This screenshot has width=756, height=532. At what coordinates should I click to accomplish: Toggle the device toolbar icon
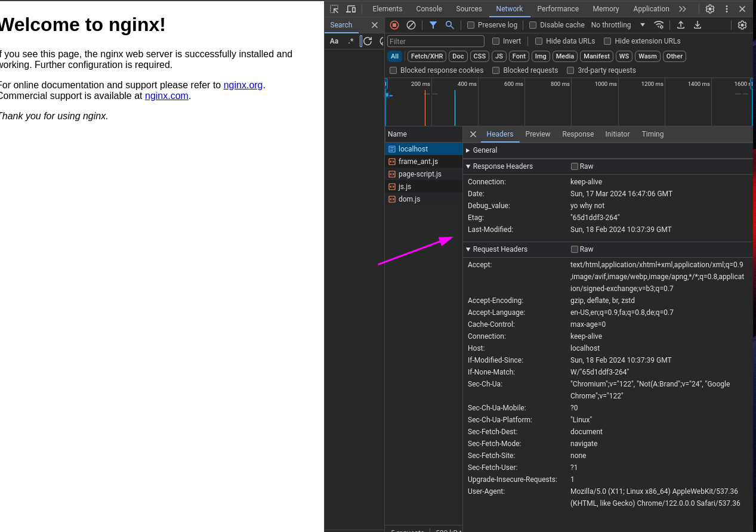351,9
